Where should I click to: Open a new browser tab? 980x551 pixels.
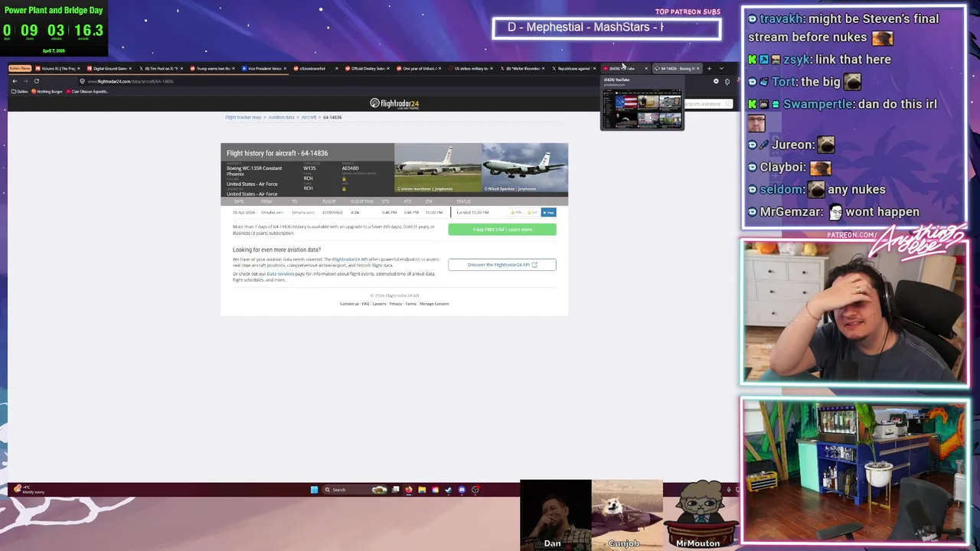tap(709, 68)
